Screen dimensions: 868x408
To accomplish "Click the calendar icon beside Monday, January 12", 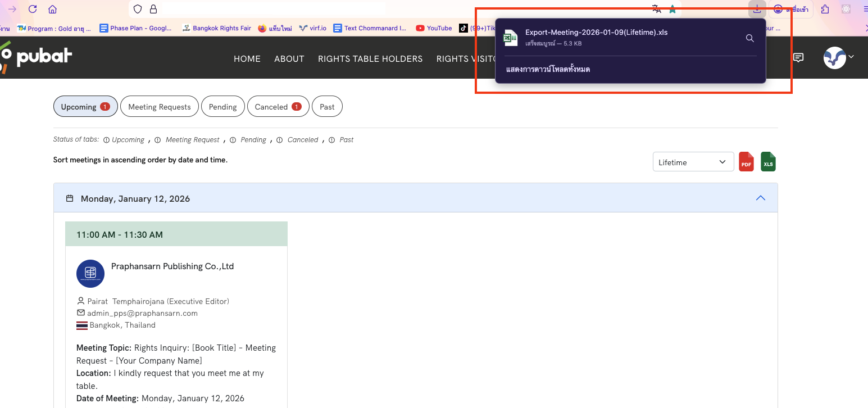I will coord(69,198).
